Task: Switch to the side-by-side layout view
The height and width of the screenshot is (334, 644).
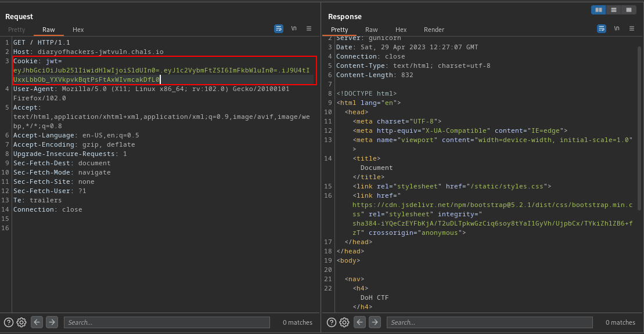Action: (x=598, y=10)
